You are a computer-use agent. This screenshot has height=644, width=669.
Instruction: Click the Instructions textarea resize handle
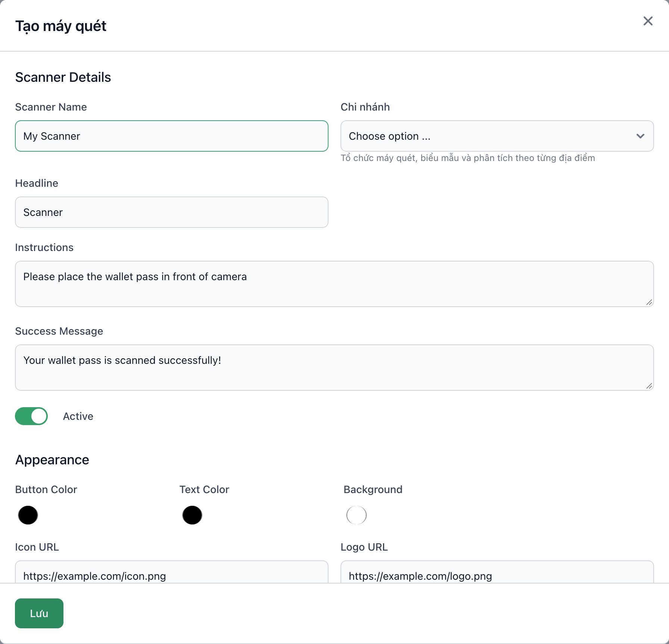649,302
